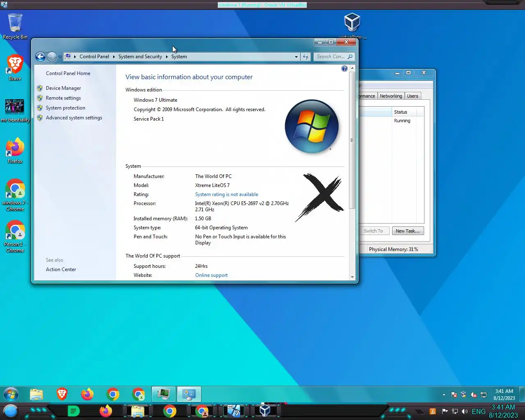Open Windows Explorer on guest Windows 7 taskbar
This screenshot has height=420, width=525.
coord(37,395)
